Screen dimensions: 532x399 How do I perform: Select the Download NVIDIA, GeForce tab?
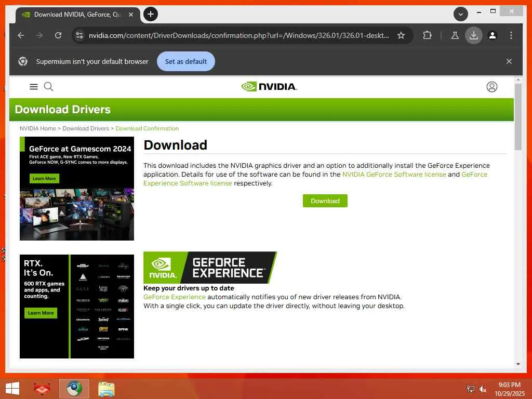click(77, 15)
